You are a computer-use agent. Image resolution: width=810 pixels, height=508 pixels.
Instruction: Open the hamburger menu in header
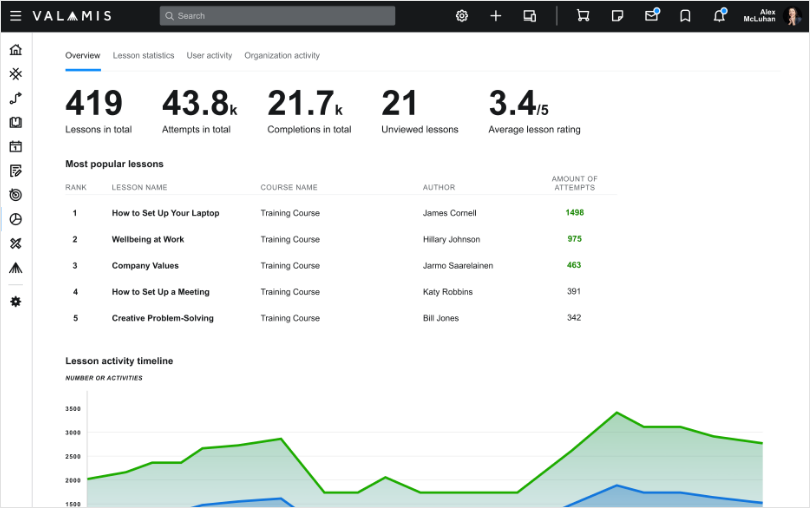pos(15,16)
